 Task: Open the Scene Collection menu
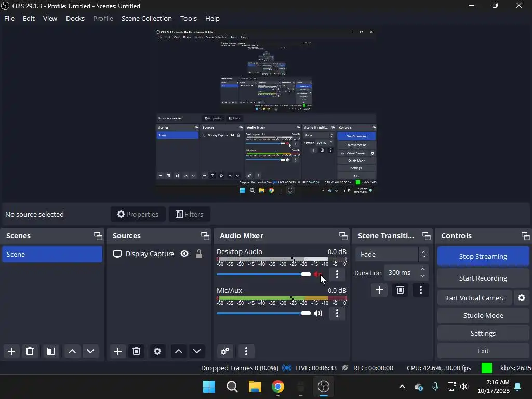(147, 18)
